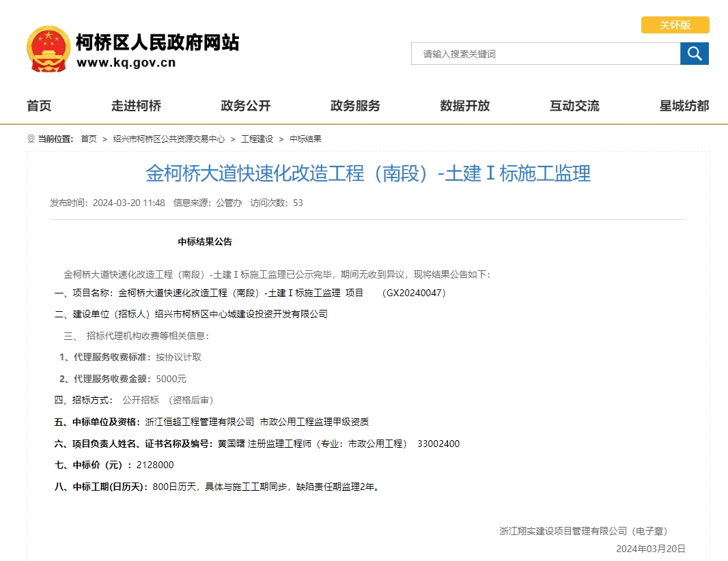Select the 政务公开 navigation item

[246, 106]
